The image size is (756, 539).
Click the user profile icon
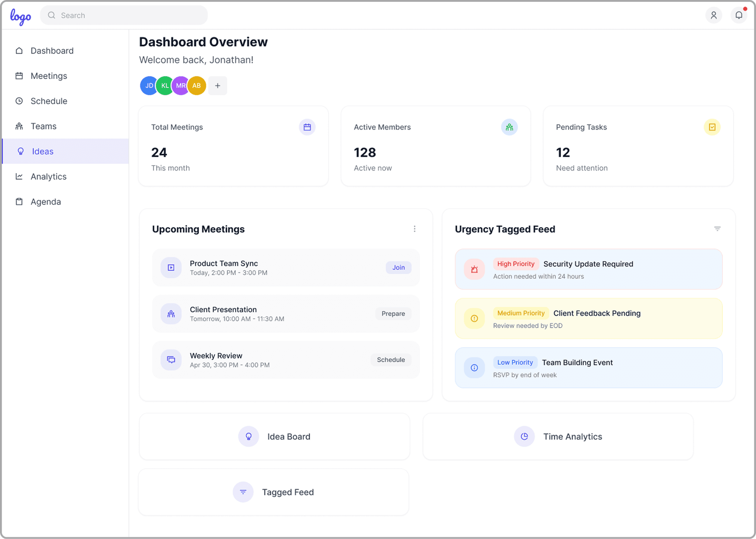coord(714,15)
